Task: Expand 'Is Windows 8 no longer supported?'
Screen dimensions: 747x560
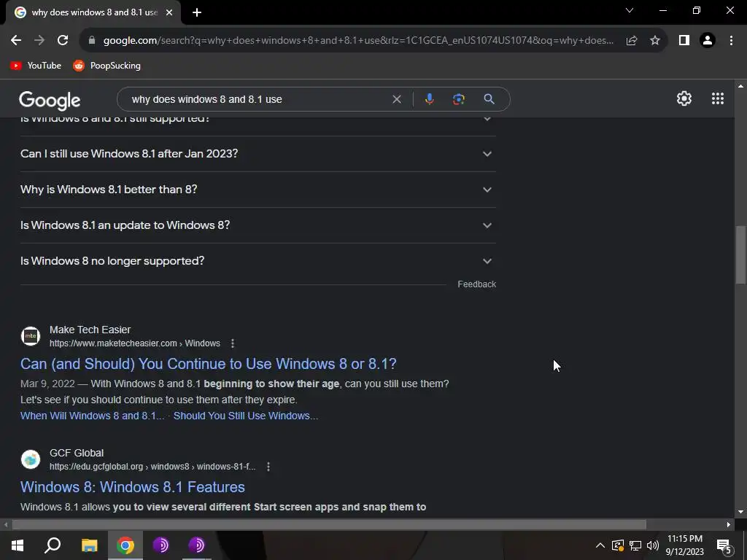Action: click(x=258, y=261)
